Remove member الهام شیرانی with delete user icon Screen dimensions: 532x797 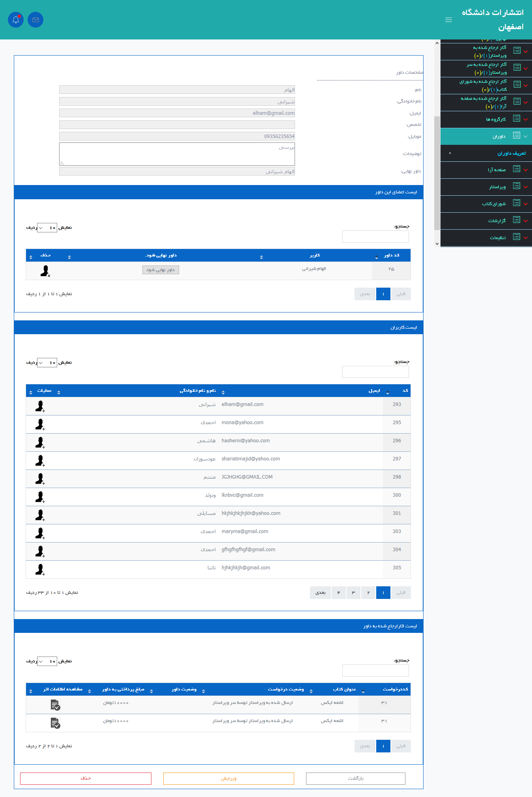click(x=45, y=271)
